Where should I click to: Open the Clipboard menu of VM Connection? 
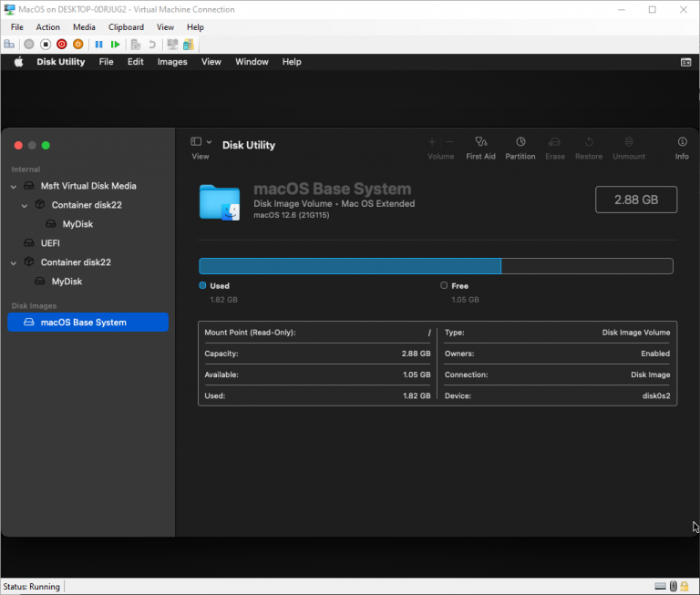(x=126, y=27)
